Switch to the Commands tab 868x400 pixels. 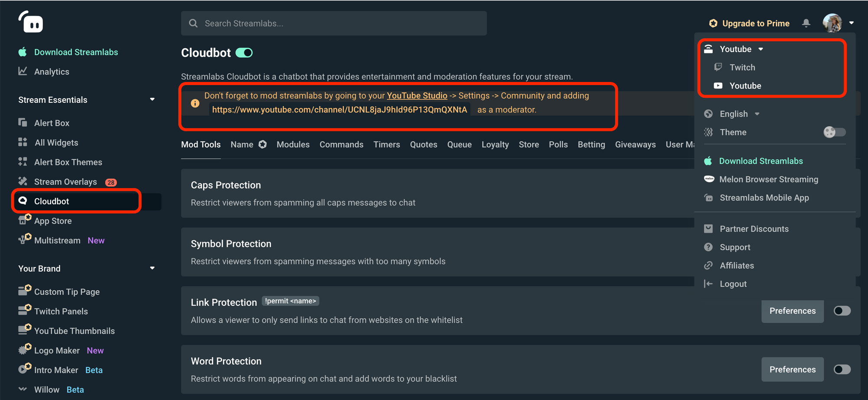[341, 144]
